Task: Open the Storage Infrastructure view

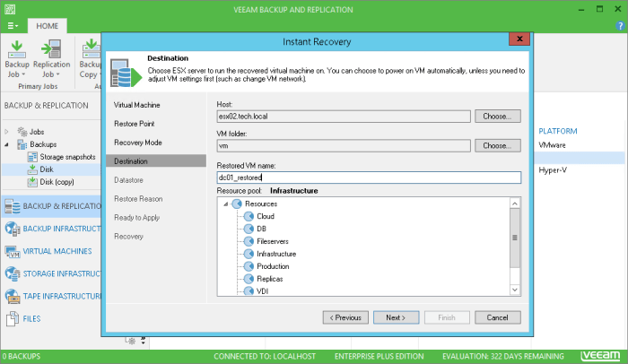Action: click(52, 274)
